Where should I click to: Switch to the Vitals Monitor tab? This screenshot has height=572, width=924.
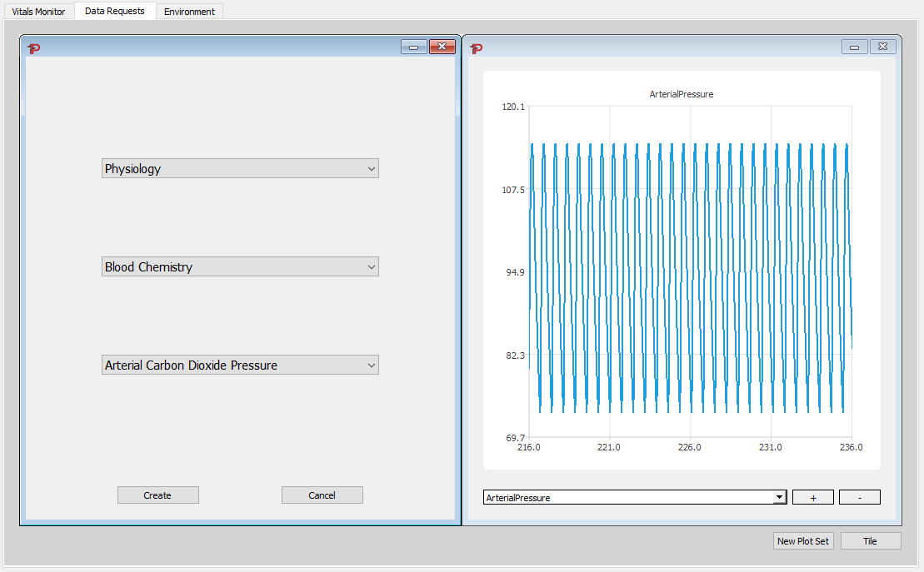38,11
